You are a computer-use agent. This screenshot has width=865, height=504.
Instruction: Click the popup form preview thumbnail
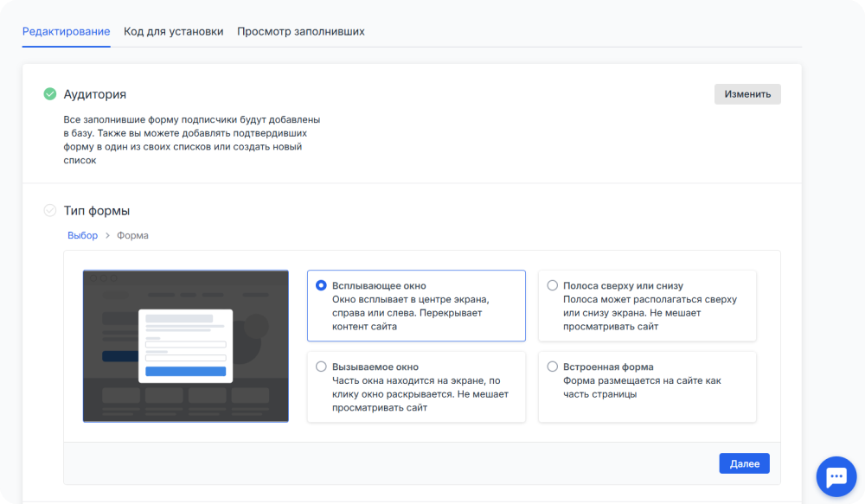click(x=185, y=346)
